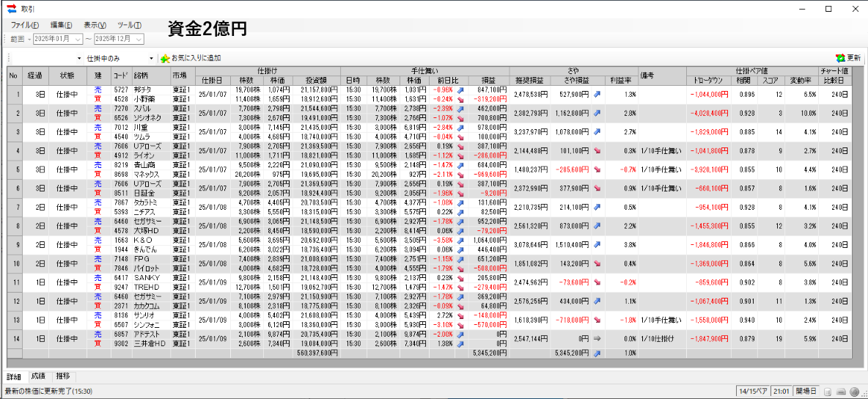Open the ツール(T) menu
The width and height of the screenshot is (868, 399).
[130, 25]
